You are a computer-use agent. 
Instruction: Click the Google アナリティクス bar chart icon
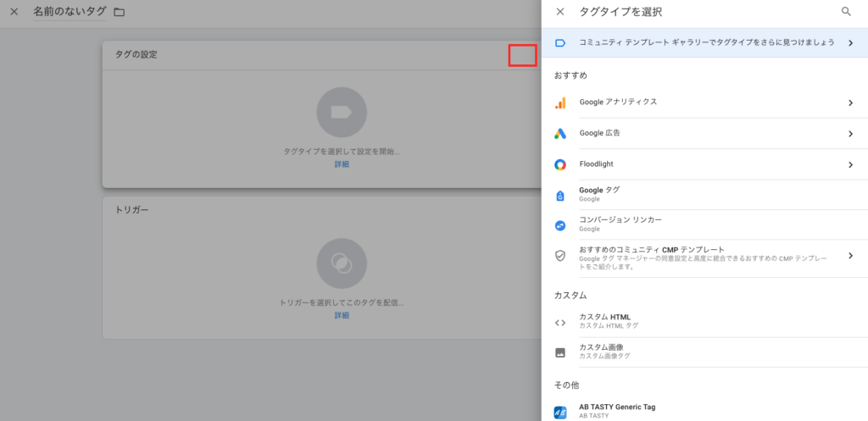(x=560, y=102)
